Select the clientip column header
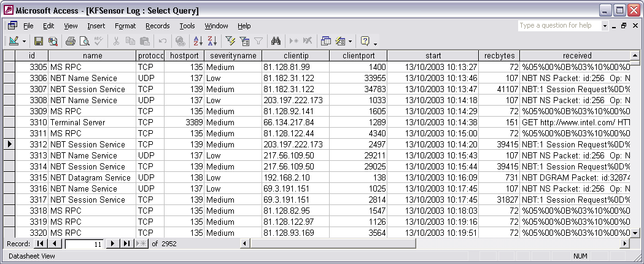Screen dimensions: 644x264 pos(296,55)
